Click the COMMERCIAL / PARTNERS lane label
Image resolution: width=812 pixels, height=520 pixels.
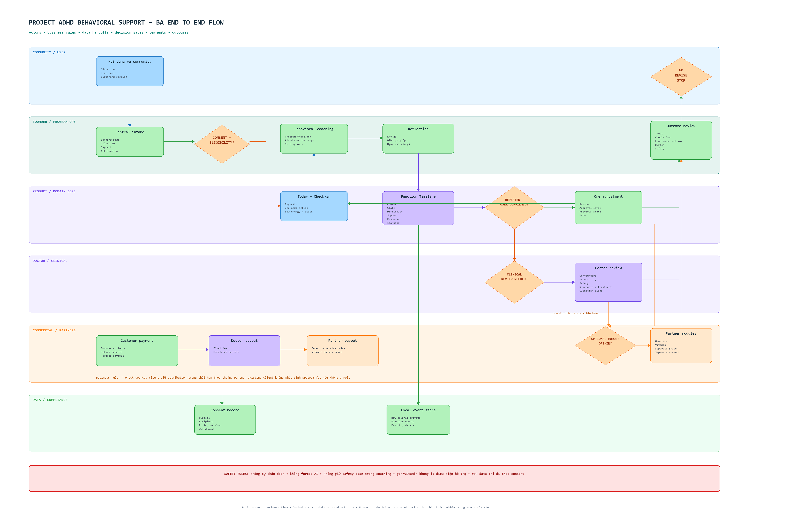tap(54, 331)
